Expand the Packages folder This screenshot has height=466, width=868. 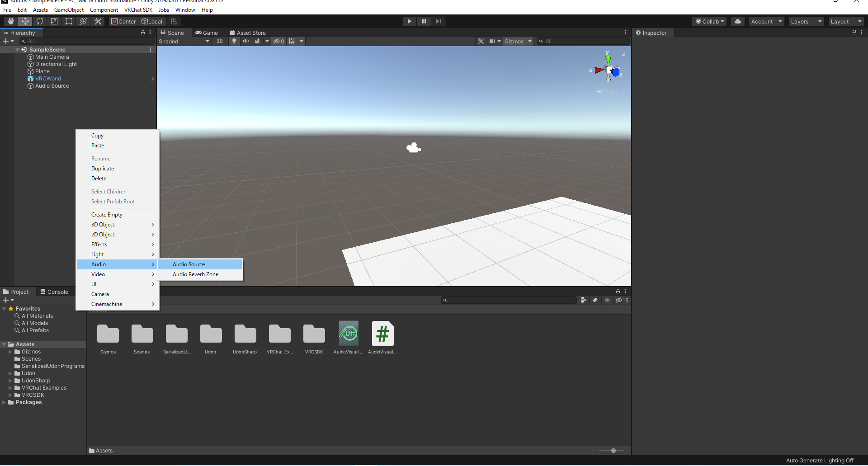4,402
